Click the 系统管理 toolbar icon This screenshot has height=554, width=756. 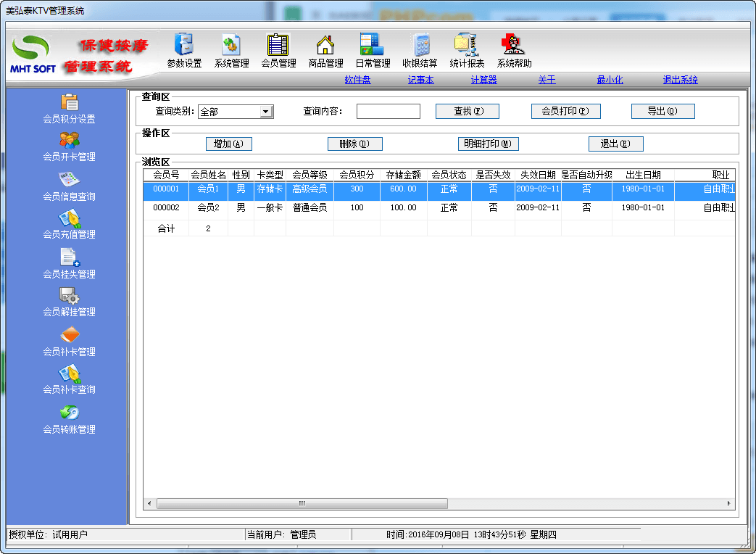coord(231,45)
